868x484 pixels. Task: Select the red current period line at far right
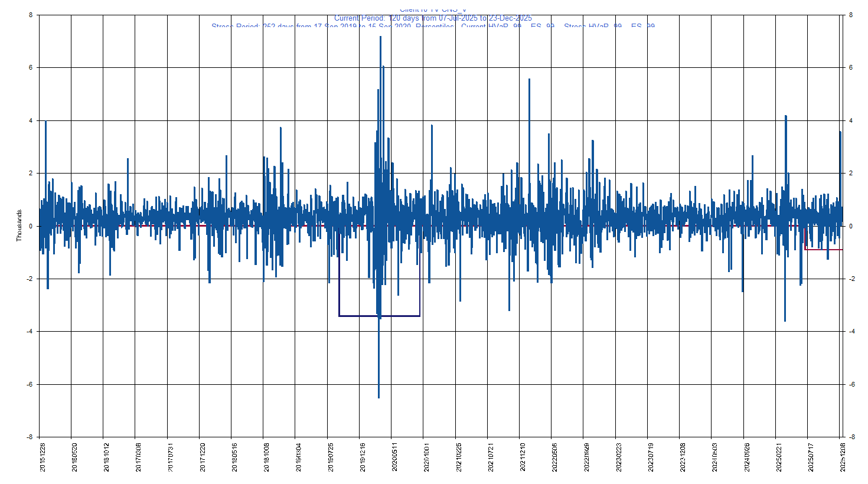824,250
